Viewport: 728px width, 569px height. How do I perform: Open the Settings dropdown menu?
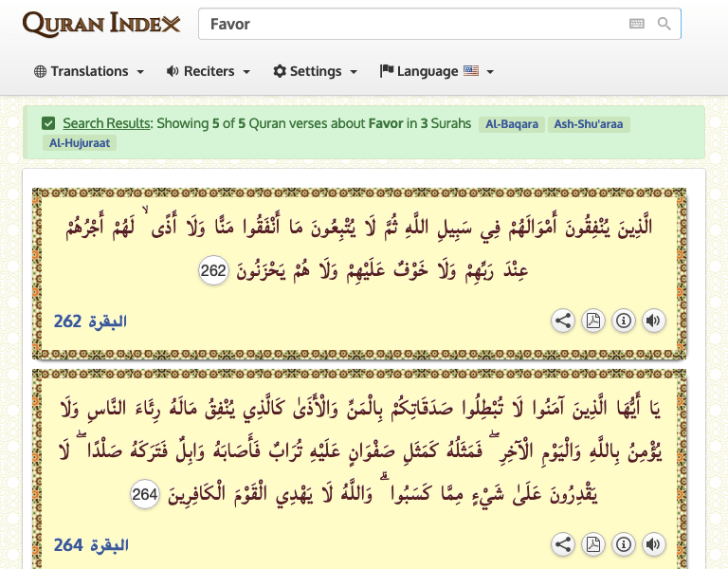[x=316, y=71]
